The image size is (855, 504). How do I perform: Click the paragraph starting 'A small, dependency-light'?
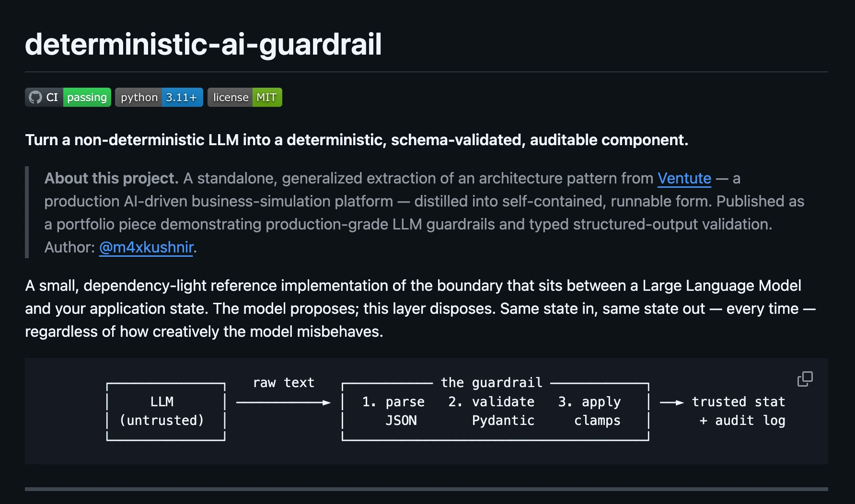click(x=420, y=309)
